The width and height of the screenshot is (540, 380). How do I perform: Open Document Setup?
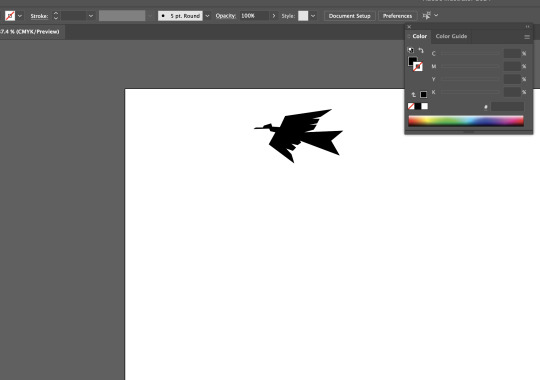click(x=350, y=16)
